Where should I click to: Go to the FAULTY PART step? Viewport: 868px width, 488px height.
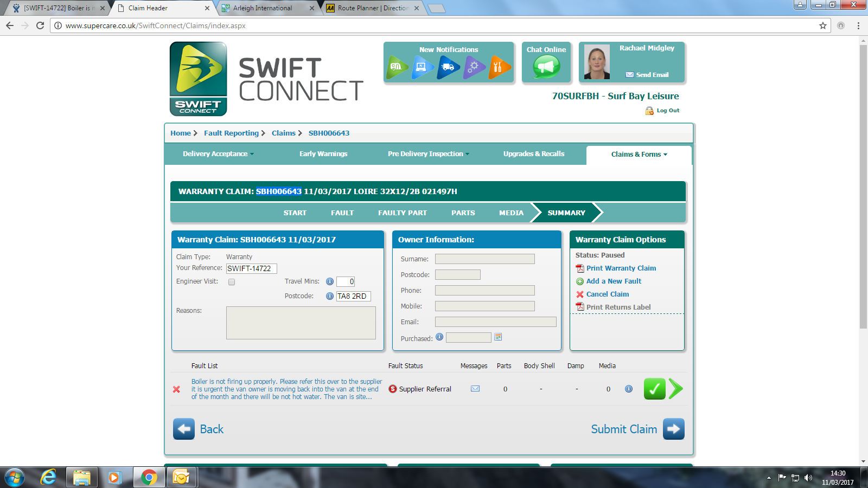pos(402,213)
